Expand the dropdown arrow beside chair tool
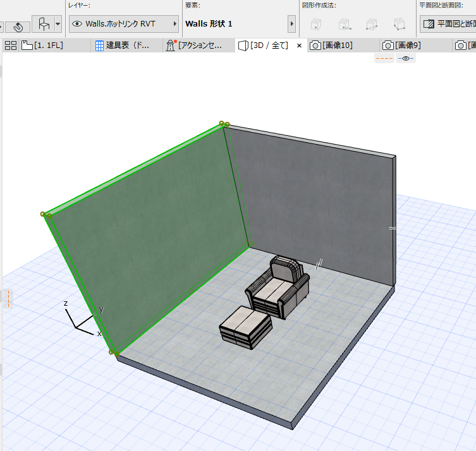This screenshot has width=476, height=451. pos(58,25)
